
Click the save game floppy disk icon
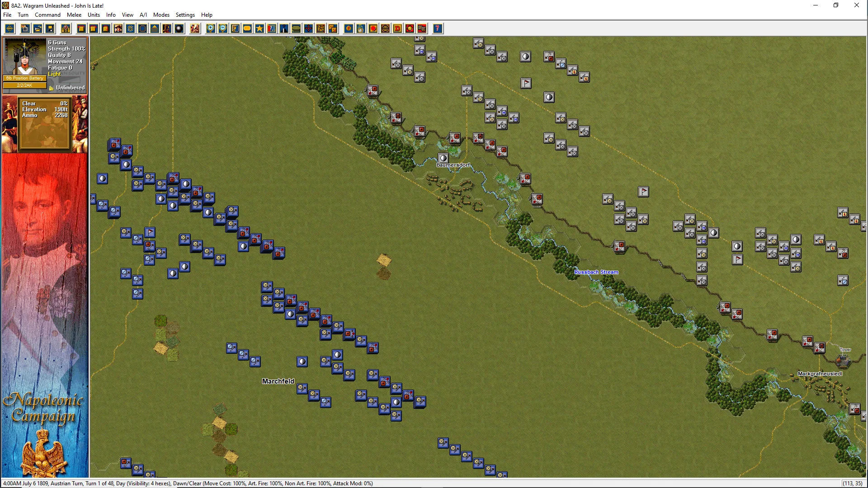pyautogui.click(x=50, y=28)
